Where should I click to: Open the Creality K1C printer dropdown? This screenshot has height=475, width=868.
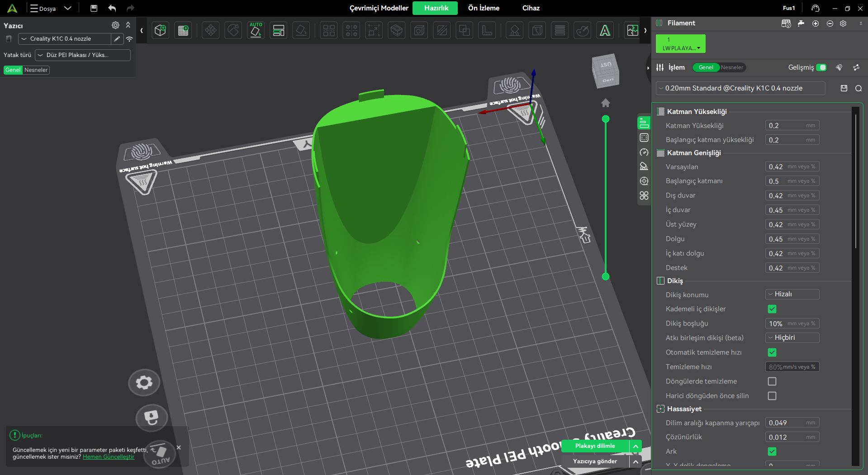click(x=64, y=39)
